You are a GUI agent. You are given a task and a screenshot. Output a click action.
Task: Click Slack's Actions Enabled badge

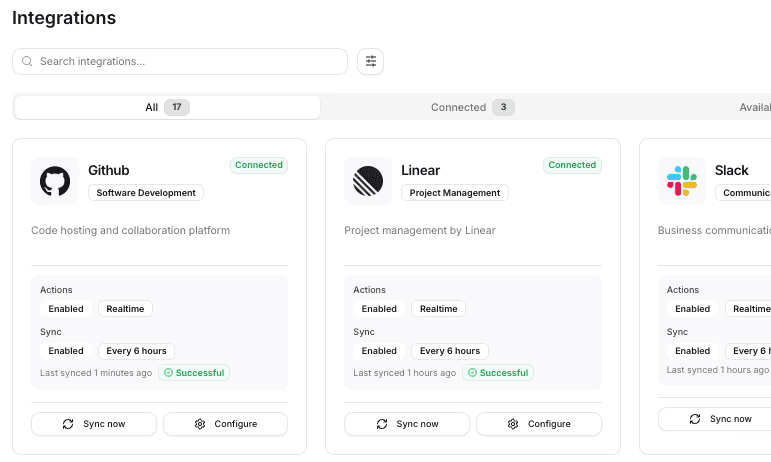pos(692,309)
